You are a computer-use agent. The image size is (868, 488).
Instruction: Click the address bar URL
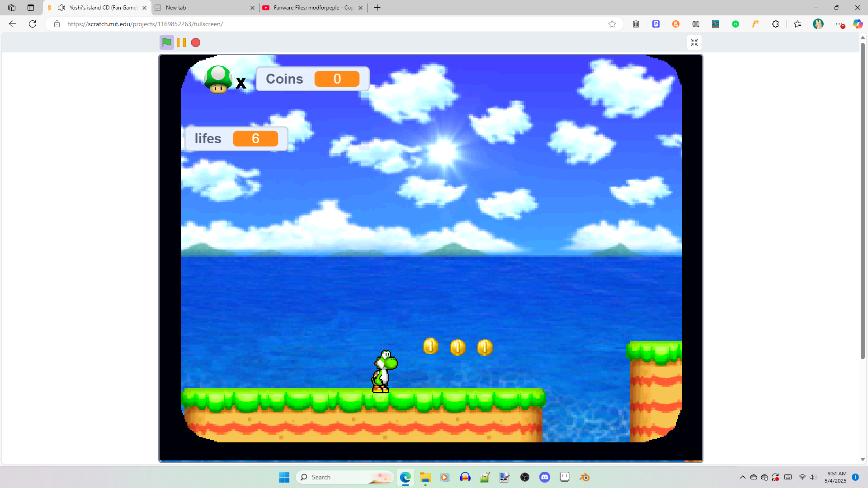[x=145, y=24]
